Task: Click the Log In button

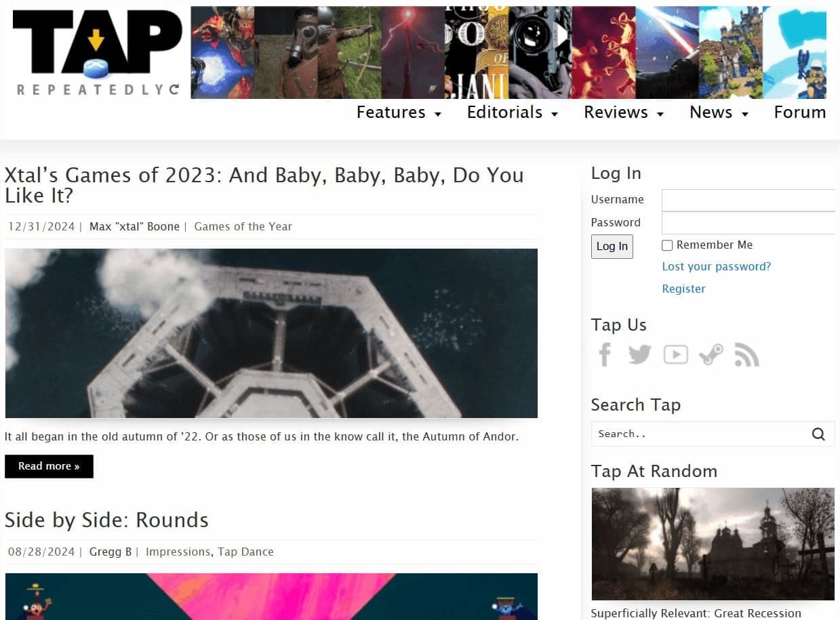Action: (612, 247)
